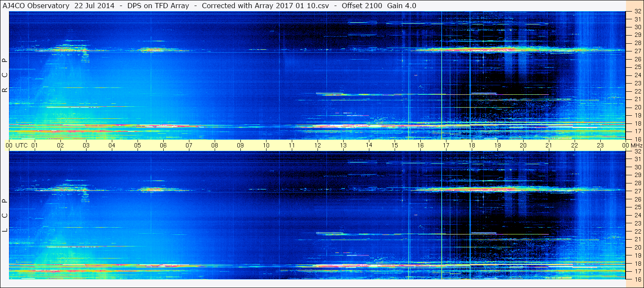
Task: Click the 16 frequency label of RCP panel
Action: (637, 139)
